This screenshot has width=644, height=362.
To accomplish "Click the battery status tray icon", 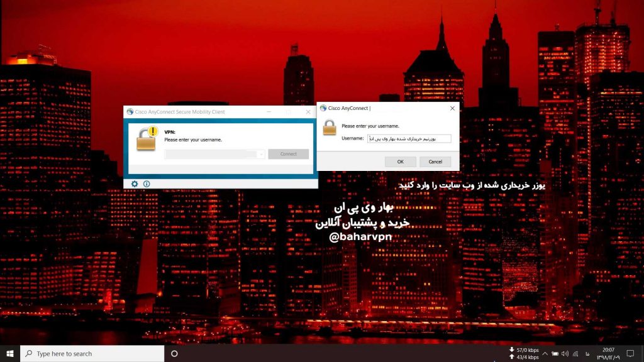I will pos(555,353).
